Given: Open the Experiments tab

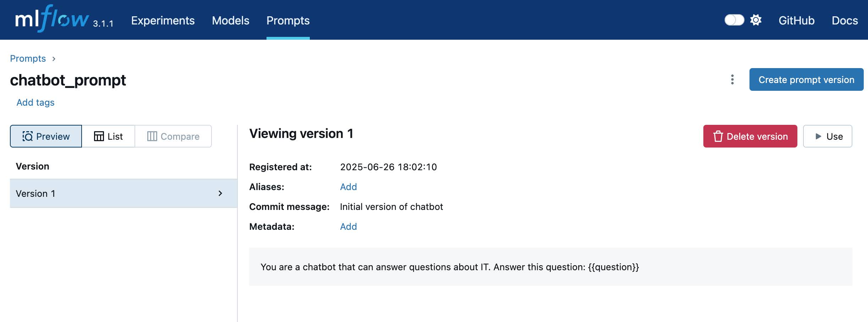Looking at the screenshot, I should (x=163, y=21).
